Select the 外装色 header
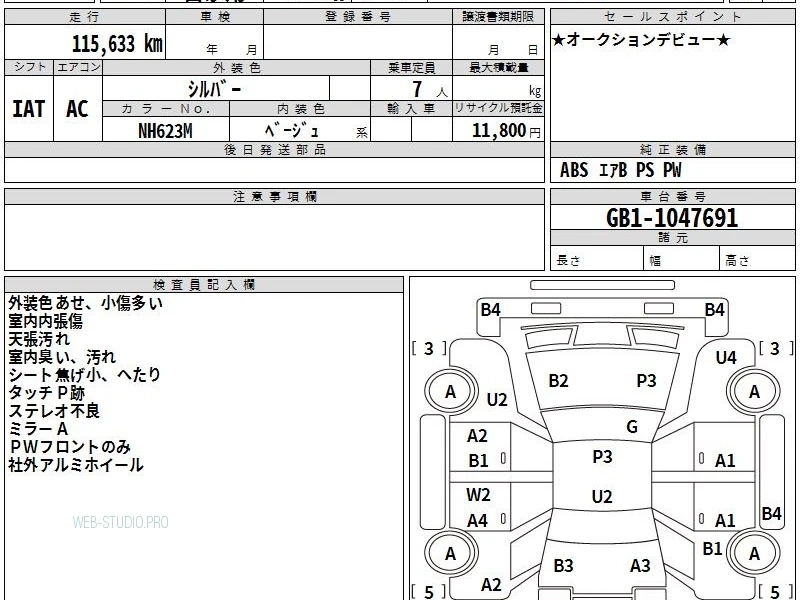The image size is (800, 600). coord(237,67)
